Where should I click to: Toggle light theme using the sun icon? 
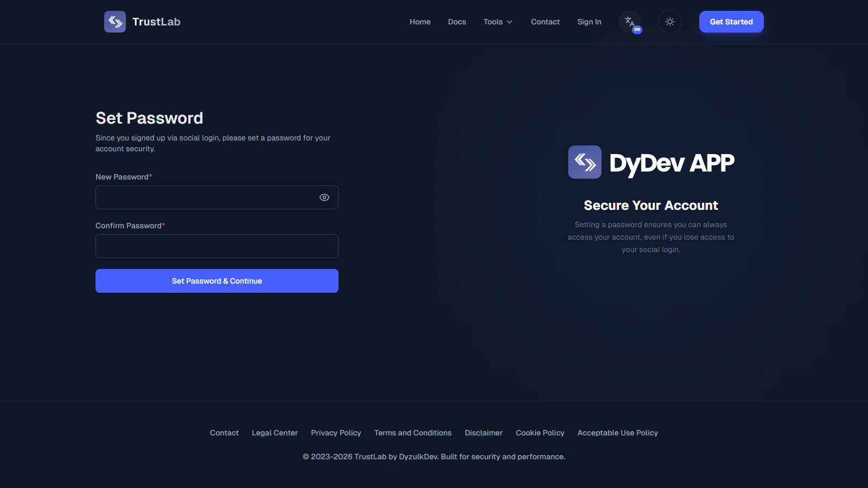point(670,22)
